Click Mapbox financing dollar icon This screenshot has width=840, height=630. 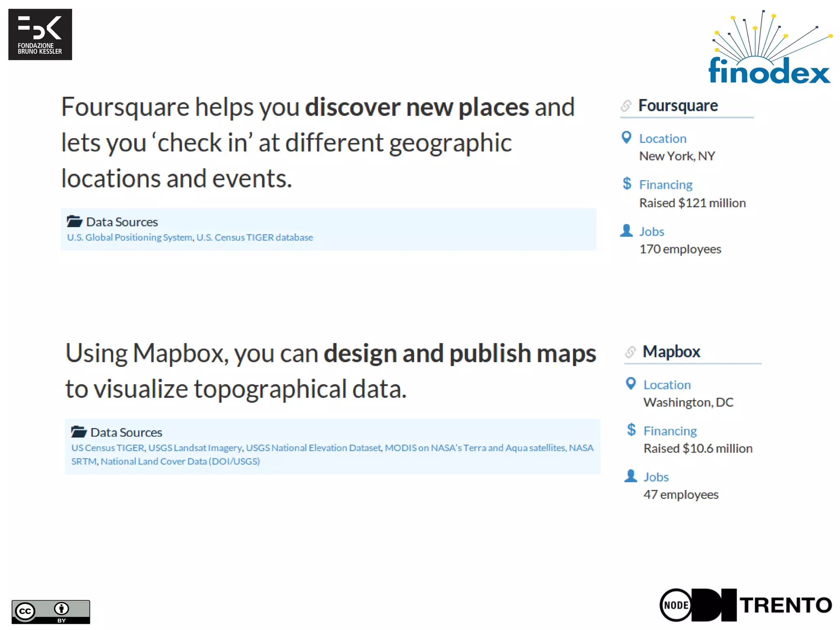click(631, 430)
